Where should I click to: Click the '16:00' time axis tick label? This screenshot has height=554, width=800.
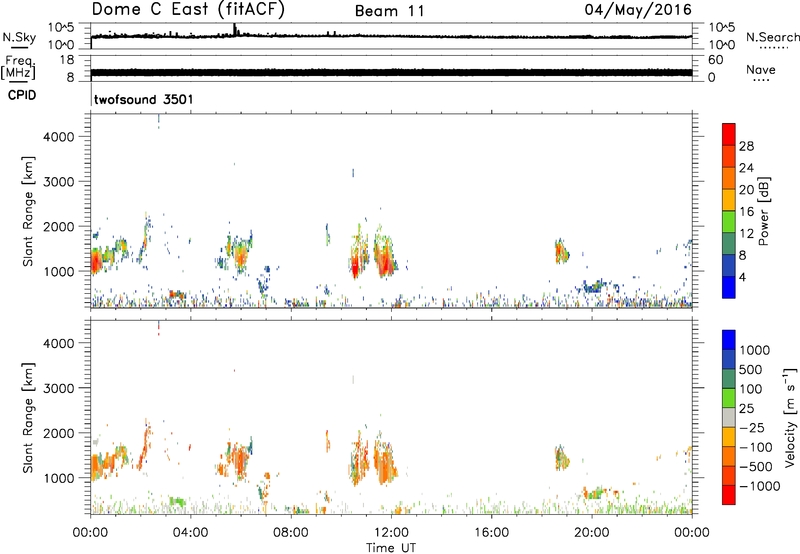pos(491,533)
